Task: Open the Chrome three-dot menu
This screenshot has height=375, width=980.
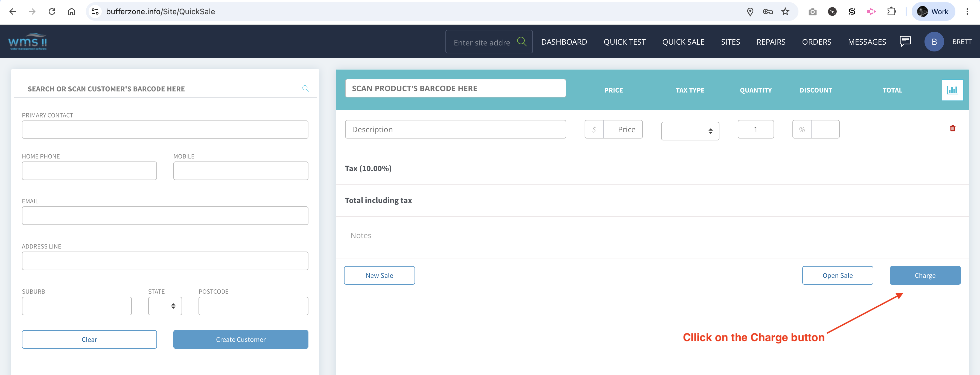Action: click(967, 11)
